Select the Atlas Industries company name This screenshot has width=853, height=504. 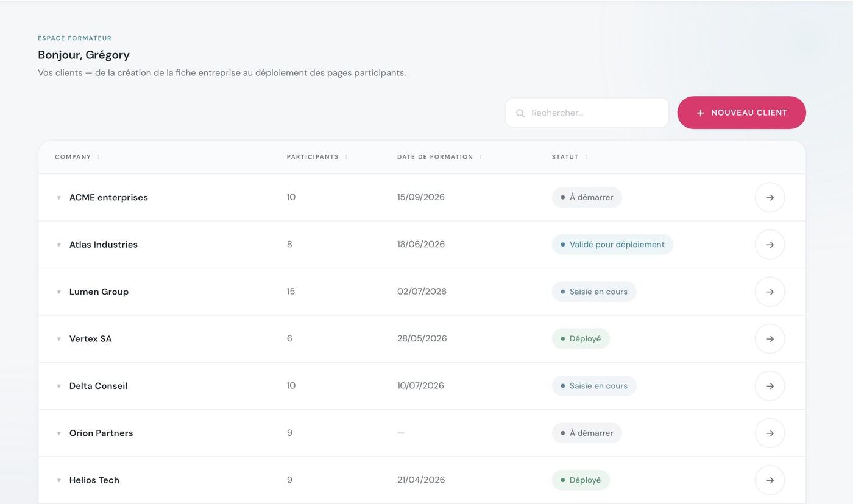pyautogui.click(x=104, y=245)
